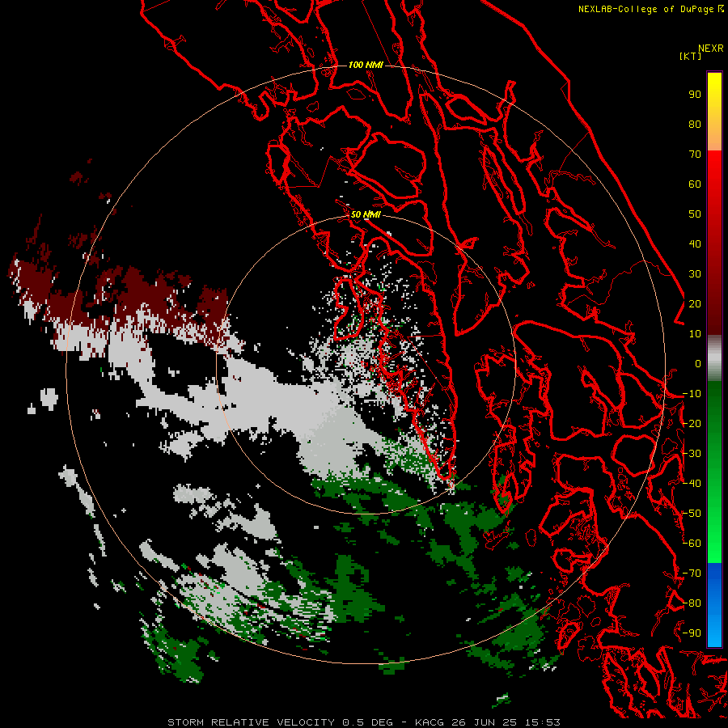Click the 0.5 DEG elevation text
Screen dimensions: 728x728
[x=368, y=722]
